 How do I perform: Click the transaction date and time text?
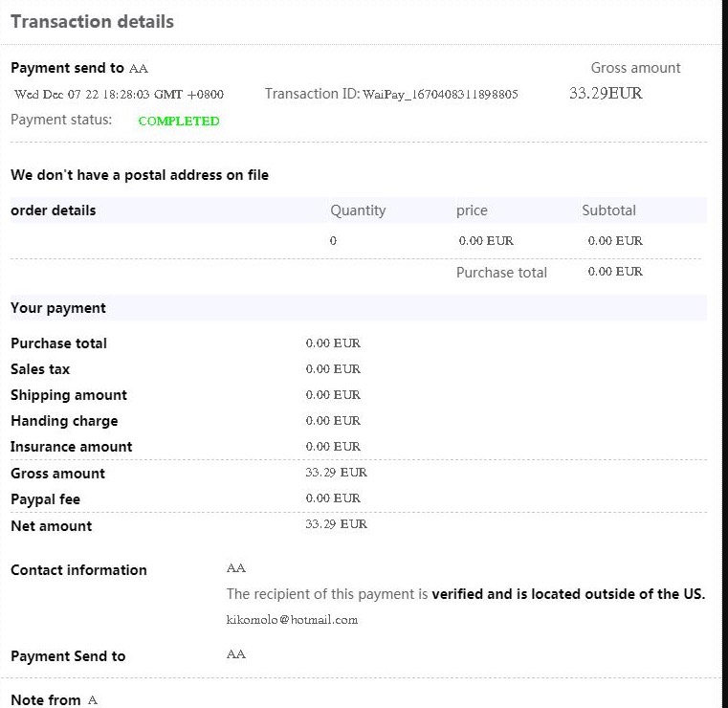point(119,95)
